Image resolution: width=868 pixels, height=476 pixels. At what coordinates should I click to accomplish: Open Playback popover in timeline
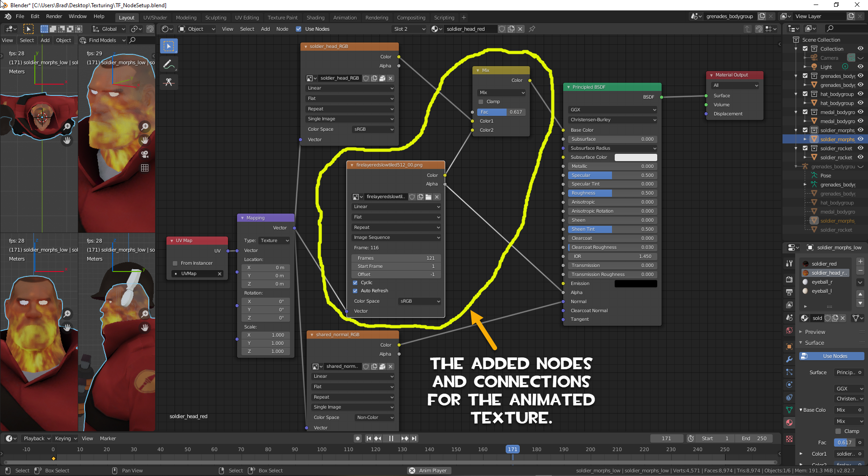pos(37,438)
